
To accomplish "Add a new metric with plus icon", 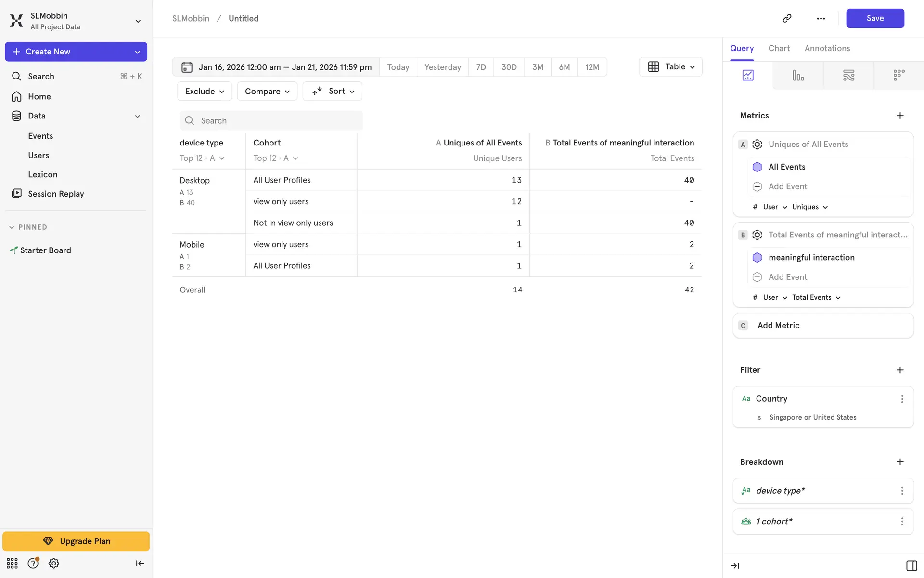I will point(900,116).
